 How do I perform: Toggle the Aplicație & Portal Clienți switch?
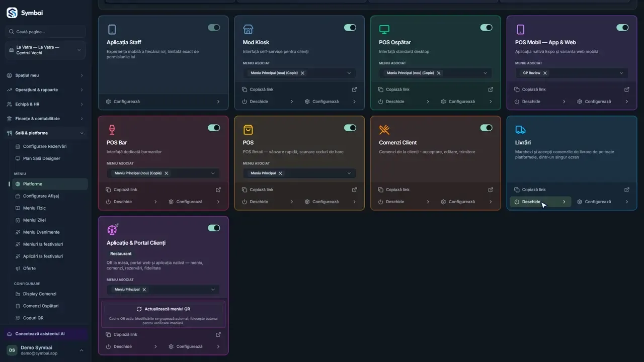point(214,228)
